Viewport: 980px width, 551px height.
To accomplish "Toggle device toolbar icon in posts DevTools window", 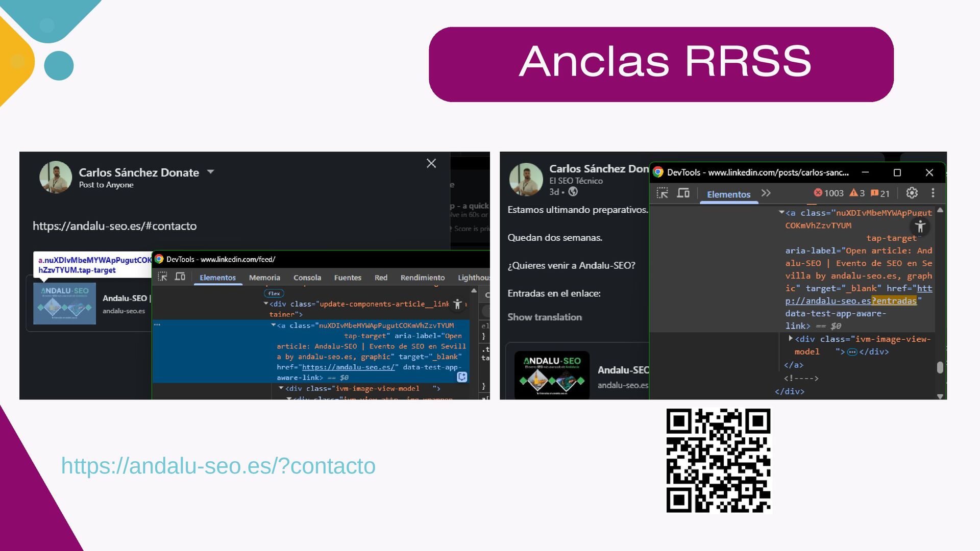I will click(x=683, y=193).
